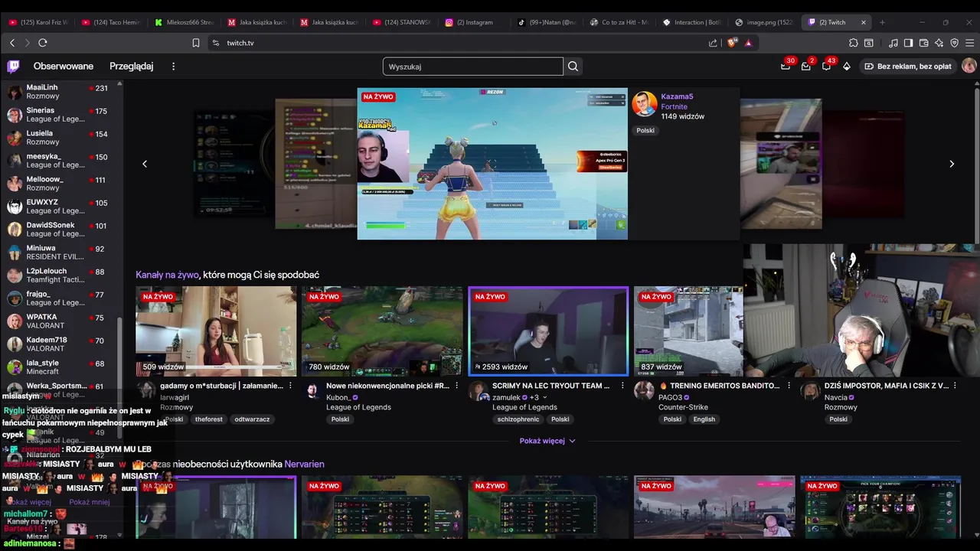Screen dimensions: 980x551
Task: Switch to 'Co to za Hit!' browser tab
Action: [x=619, y=22]
